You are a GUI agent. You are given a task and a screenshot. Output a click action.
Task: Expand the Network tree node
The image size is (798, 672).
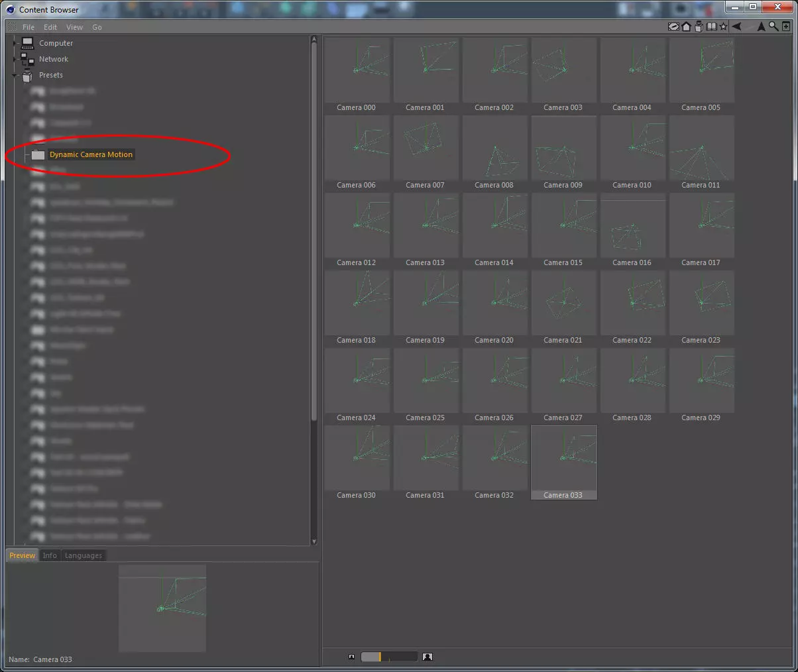tap(15, 59)
